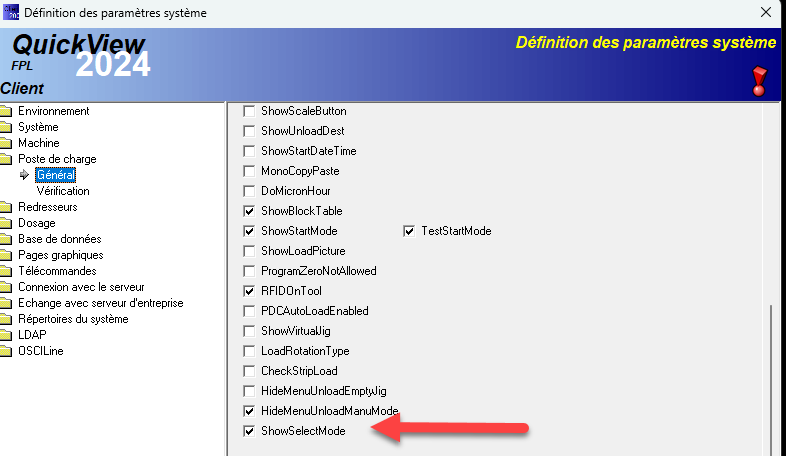Click the Système folder icon

pos(6,127)
